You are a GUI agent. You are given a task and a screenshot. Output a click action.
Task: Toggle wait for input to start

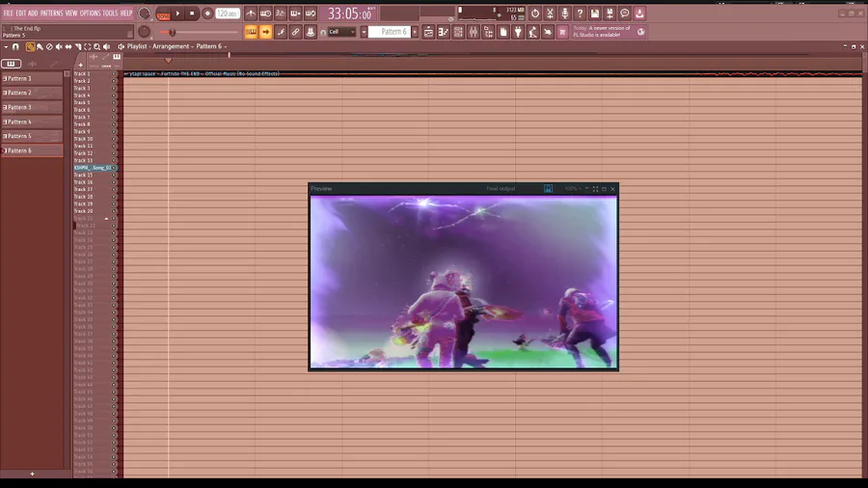pos(266,14)
